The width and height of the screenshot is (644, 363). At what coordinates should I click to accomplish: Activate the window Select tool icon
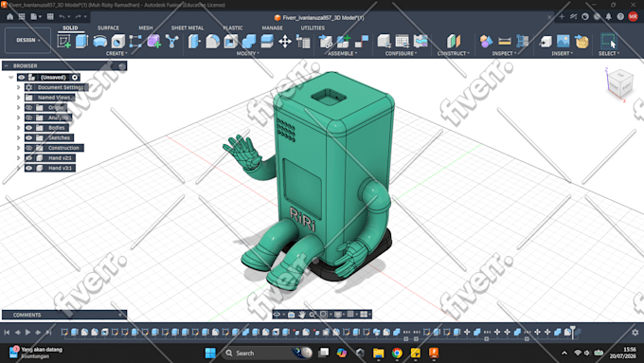[x=608, y=41]
